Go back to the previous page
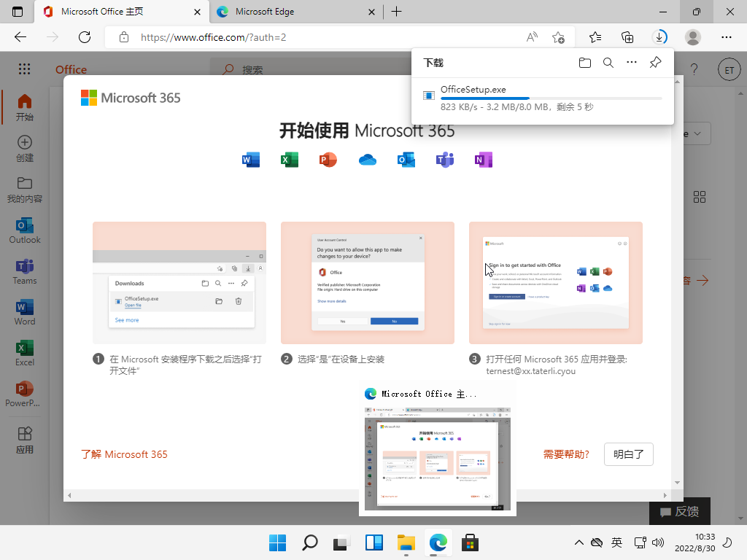The width and height of the screenshot is (747, 560). pyautogui.click(x=20, y=37)
